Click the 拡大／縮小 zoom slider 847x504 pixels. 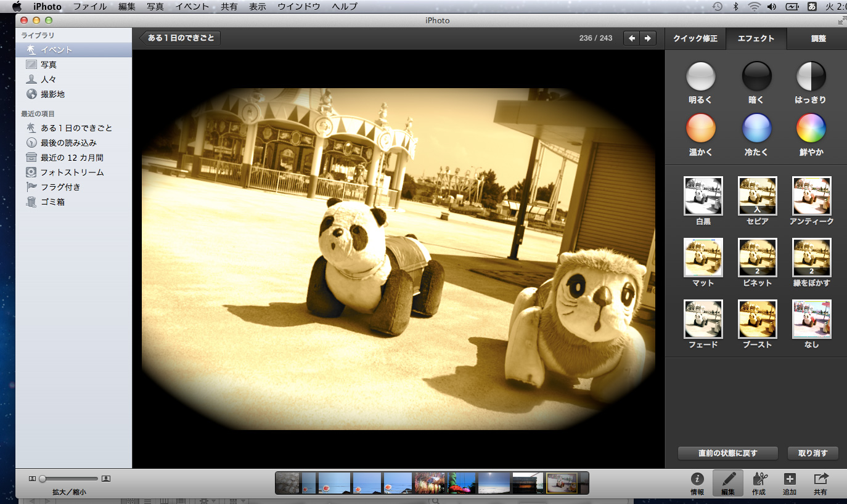coord(69,478)
